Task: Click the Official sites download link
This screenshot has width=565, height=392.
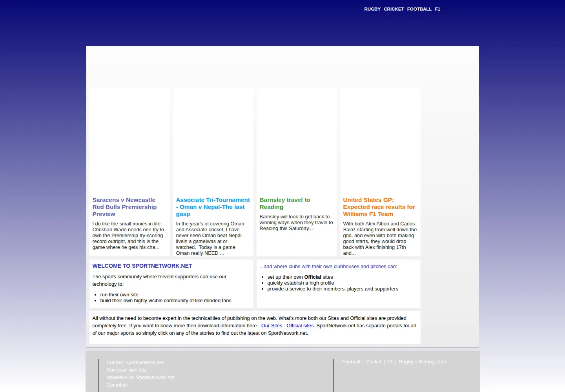Action: click(300, 326)
